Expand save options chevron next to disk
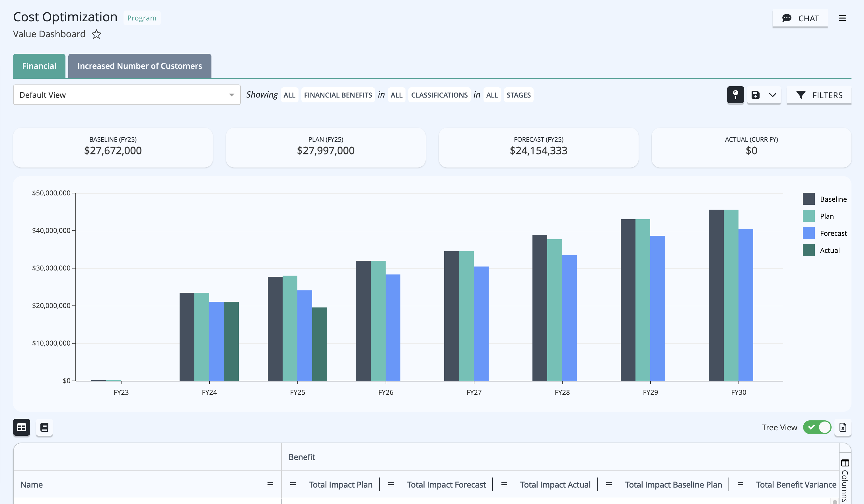This screenshot has width=864, height=504. (x=772, y=95)
